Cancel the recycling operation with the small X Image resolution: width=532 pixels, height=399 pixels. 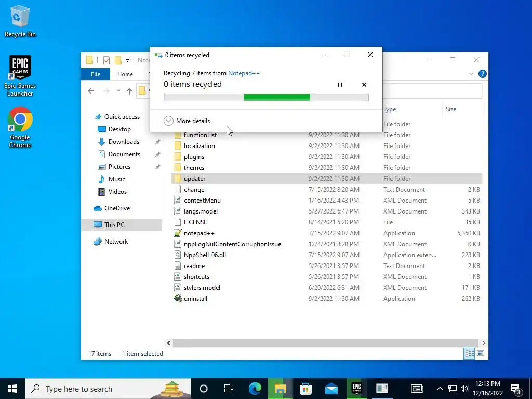coord(364,85)
